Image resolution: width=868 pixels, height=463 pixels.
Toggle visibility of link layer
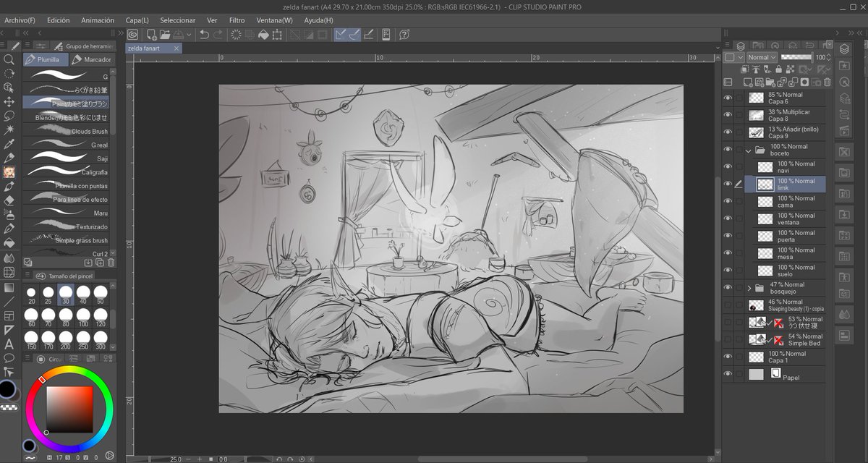point(728,184)
